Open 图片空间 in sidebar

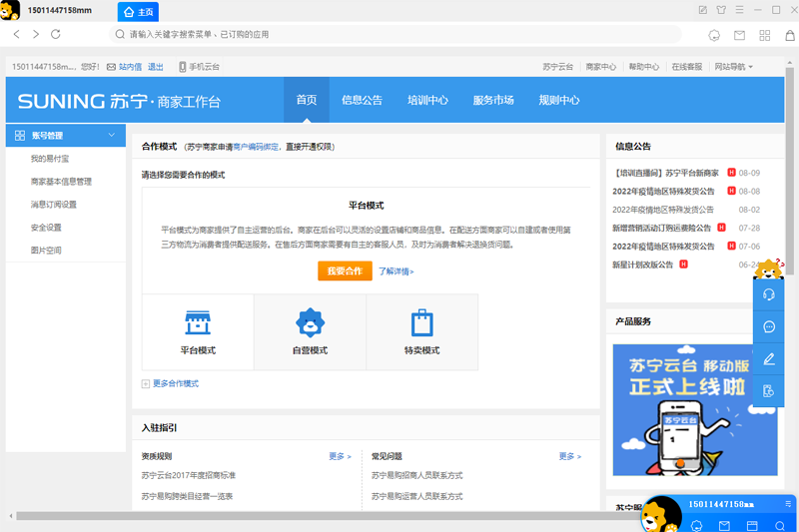[46, 250]
